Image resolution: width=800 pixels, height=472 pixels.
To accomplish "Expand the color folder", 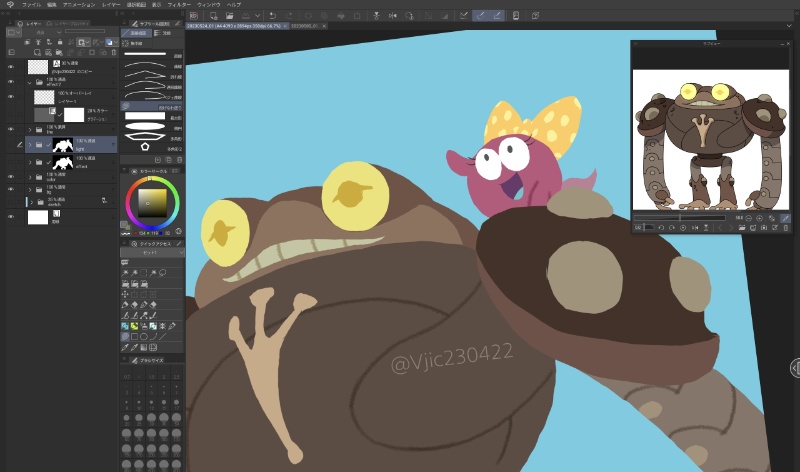I will [x=30, y=177].
